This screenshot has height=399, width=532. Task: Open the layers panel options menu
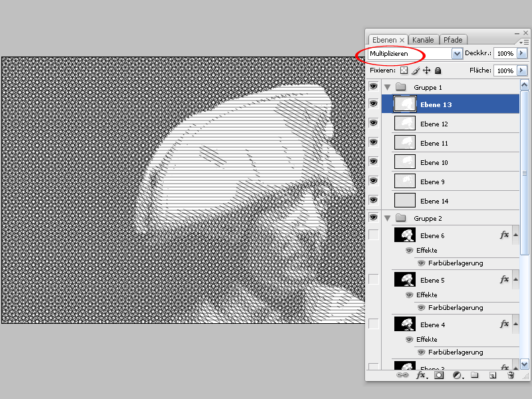tap(523, 42)
